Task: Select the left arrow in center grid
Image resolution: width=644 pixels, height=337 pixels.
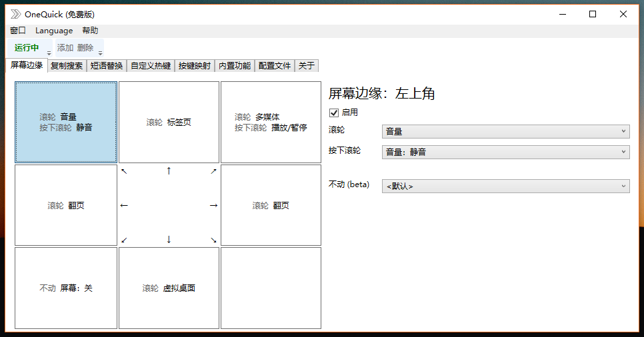Action: pyautogui.click(x=124, y=206)
